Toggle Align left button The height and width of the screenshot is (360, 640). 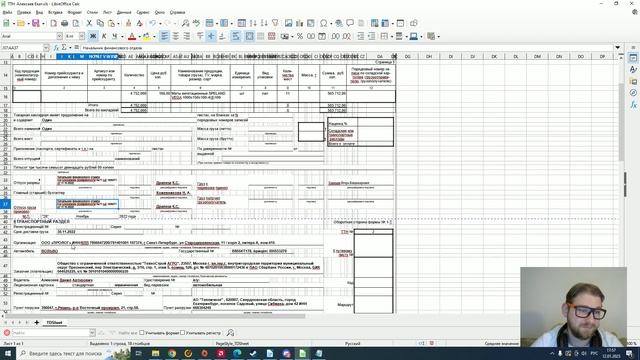164,36
